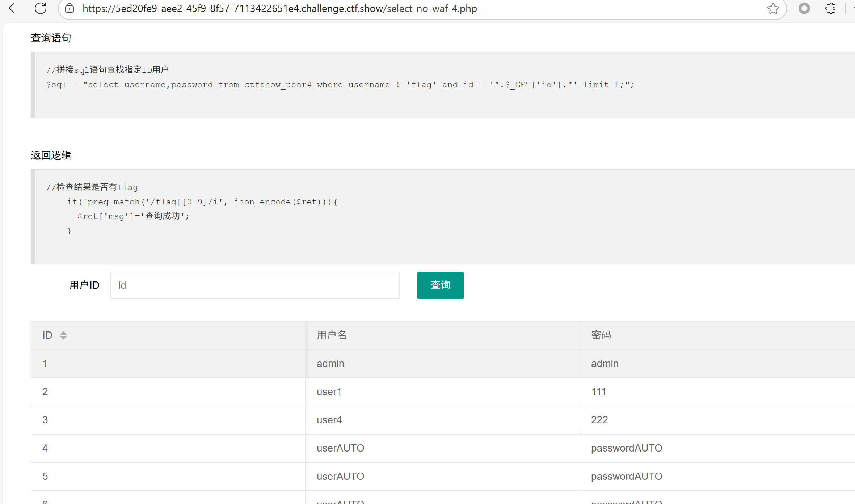Open the extensions puzzle icon
This screenshot has width=855, height=504.
(830, 8)
